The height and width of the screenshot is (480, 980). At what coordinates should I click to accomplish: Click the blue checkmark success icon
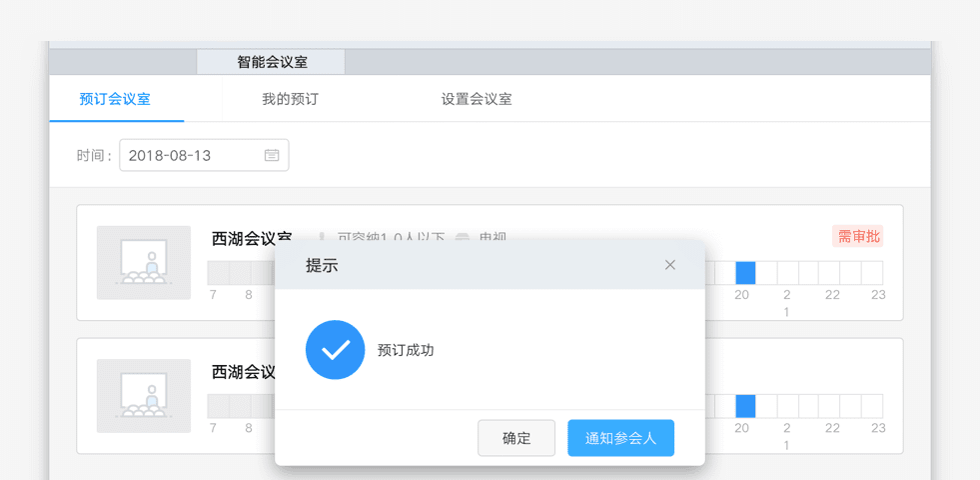tap(335, 350)
